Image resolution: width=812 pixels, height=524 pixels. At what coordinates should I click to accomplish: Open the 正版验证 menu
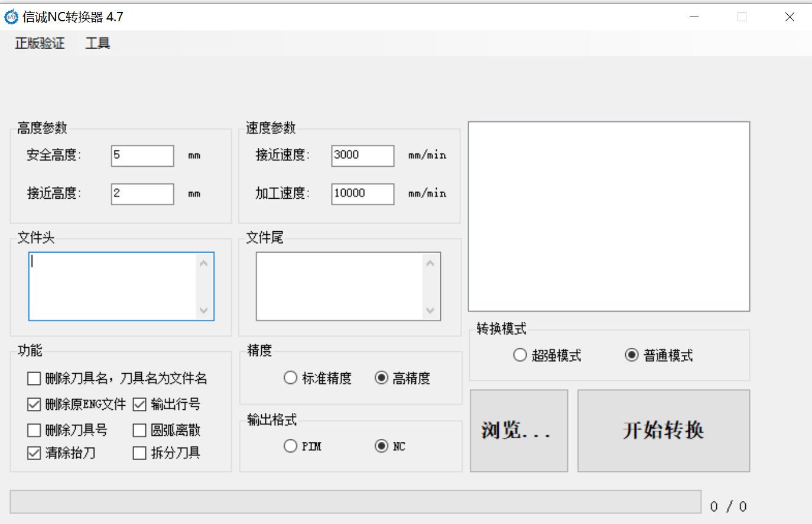click(x=40, y=43)
